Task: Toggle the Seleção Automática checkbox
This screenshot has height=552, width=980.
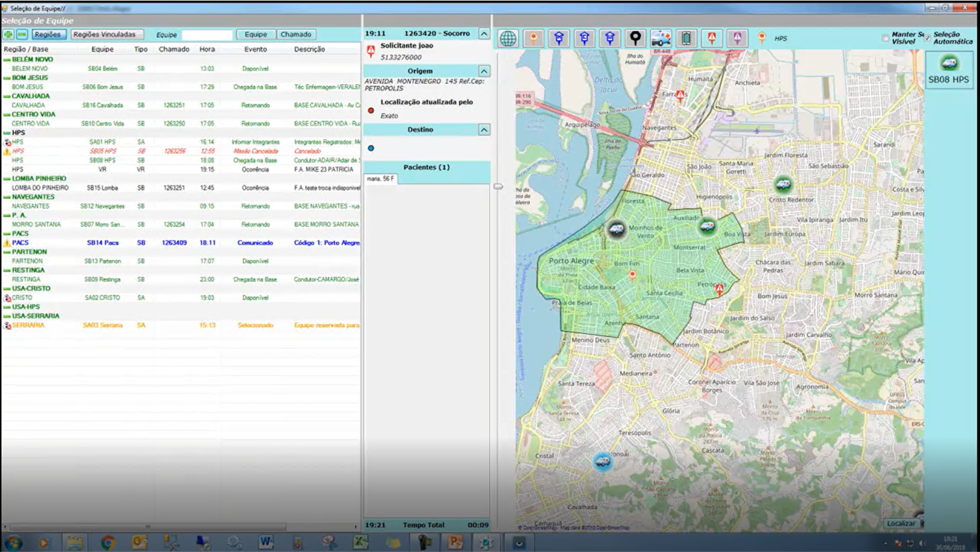Action: click(927, 38)
